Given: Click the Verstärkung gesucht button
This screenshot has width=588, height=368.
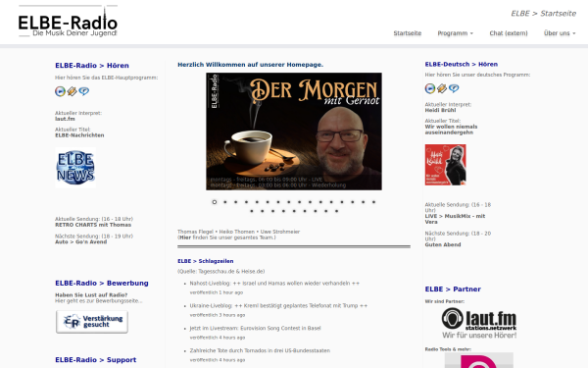Looking at the screenshot, I should tap(92, 322).
